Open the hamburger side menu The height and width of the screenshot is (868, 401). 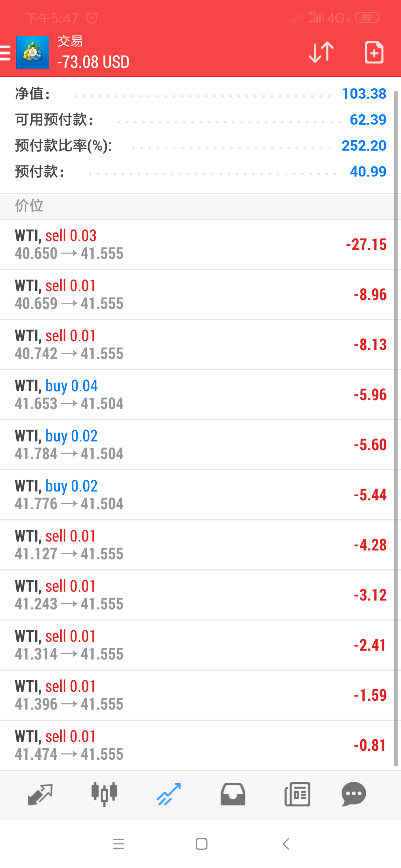coord(5,53)
